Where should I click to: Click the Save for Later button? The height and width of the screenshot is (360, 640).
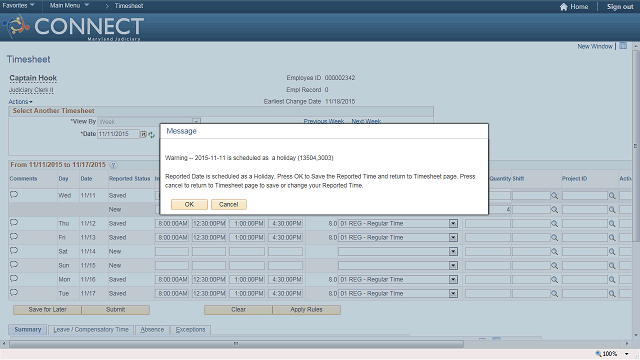47,310
